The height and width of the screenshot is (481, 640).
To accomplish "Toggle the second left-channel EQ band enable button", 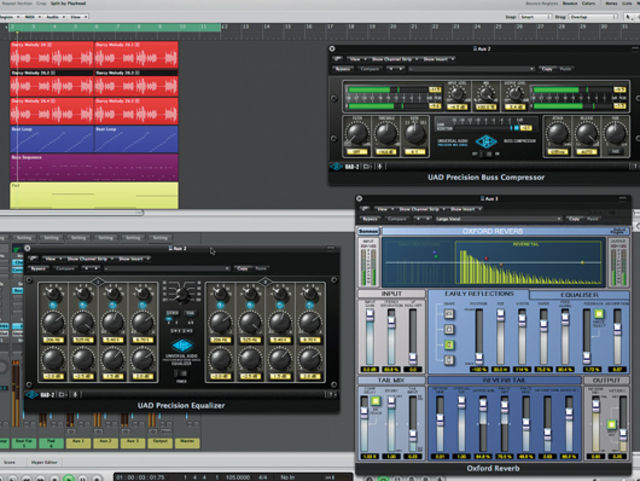I will coord(83,305).
